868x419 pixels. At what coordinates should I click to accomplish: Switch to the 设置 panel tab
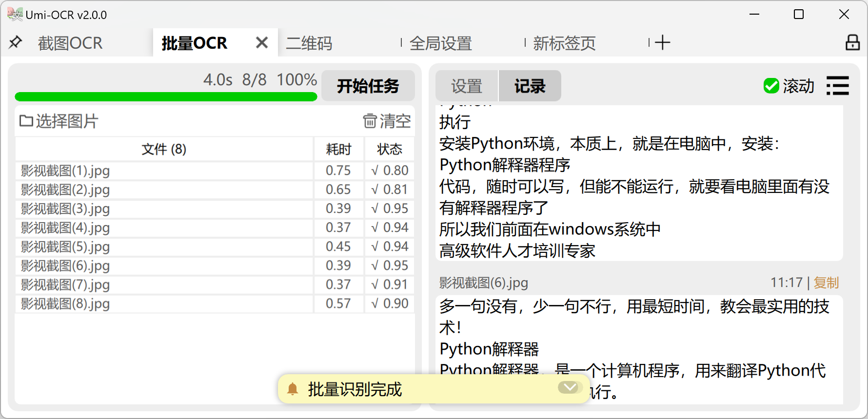pyautogui.click(x=466, y=86)
